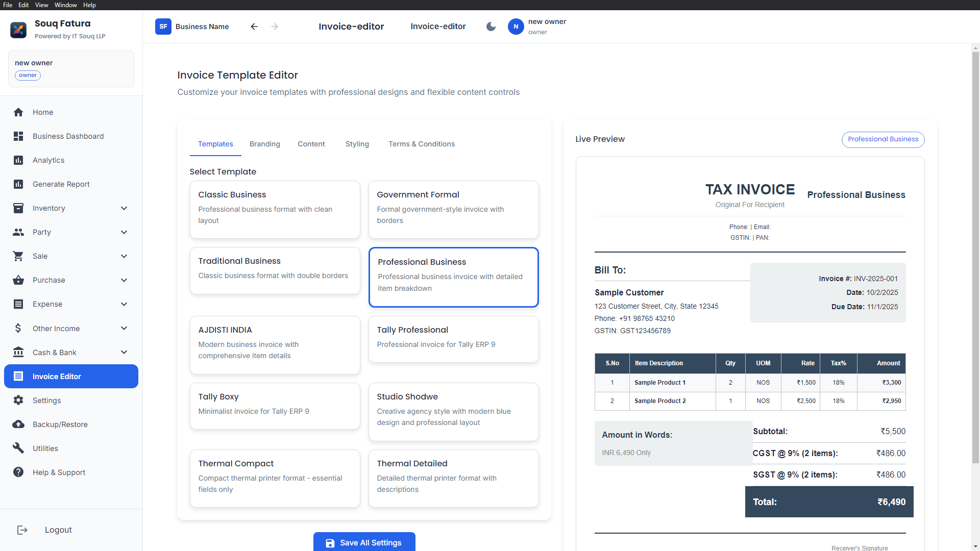Toggle dark mode moon icon

click(x=491, y=27)
